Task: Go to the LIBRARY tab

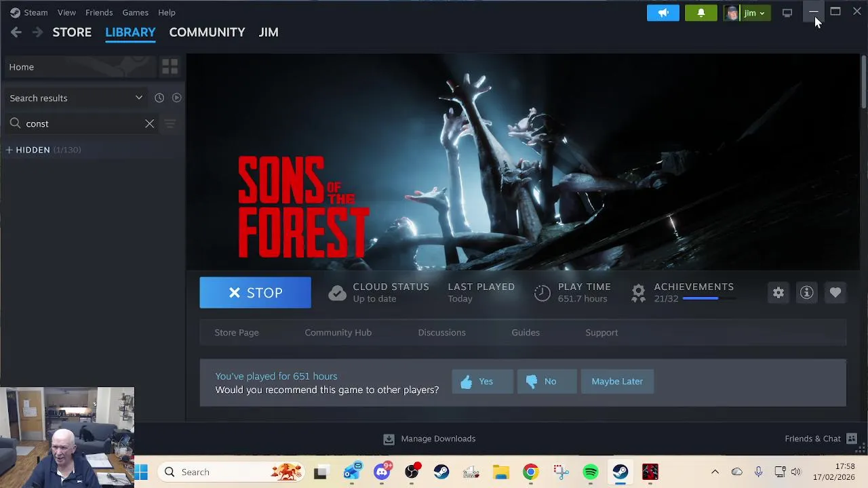Action: tap(130, 32)
